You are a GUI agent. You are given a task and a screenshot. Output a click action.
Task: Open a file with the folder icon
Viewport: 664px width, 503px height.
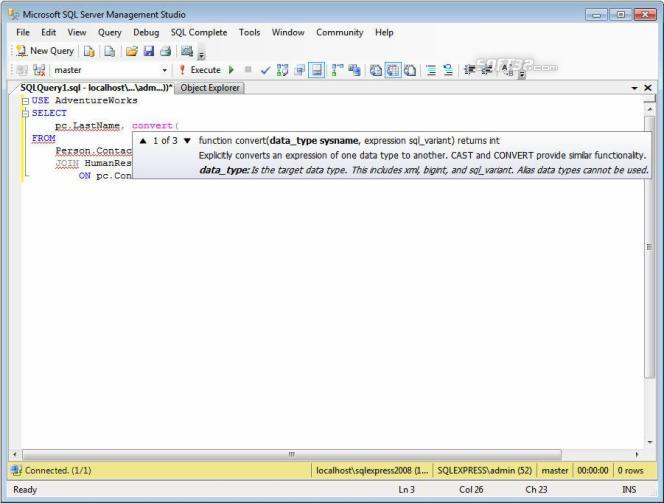pyautogui.click(x=132, y=51)
